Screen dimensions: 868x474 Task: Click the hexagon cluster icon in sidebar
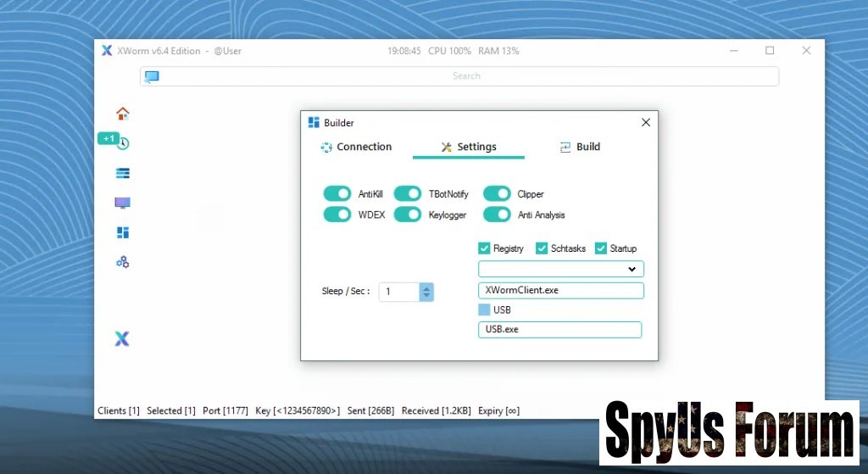123,262
